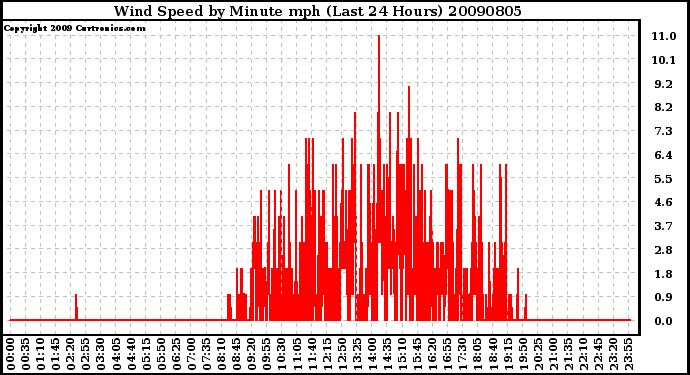Click the y-axis label 11.0
Image resolution: width=690 pixels, height=375 pixels.
664,36
